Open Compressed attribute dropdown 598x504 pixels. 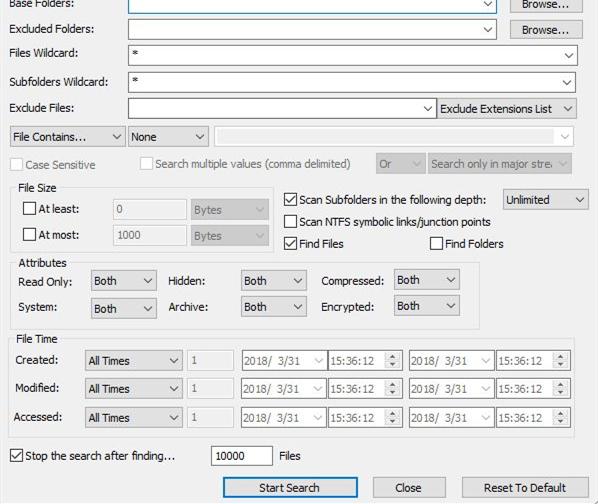[x=426, y=280]
